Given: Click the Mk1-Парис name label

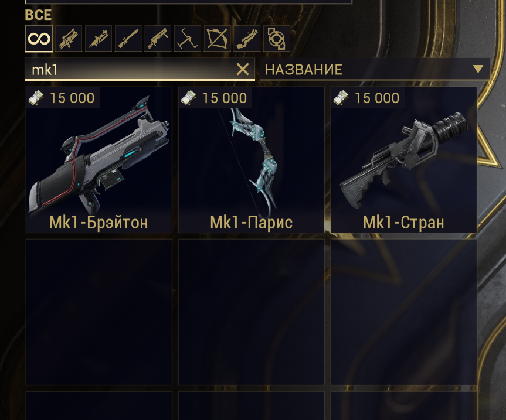Looking at the screenshot, I should click(252, 223).
